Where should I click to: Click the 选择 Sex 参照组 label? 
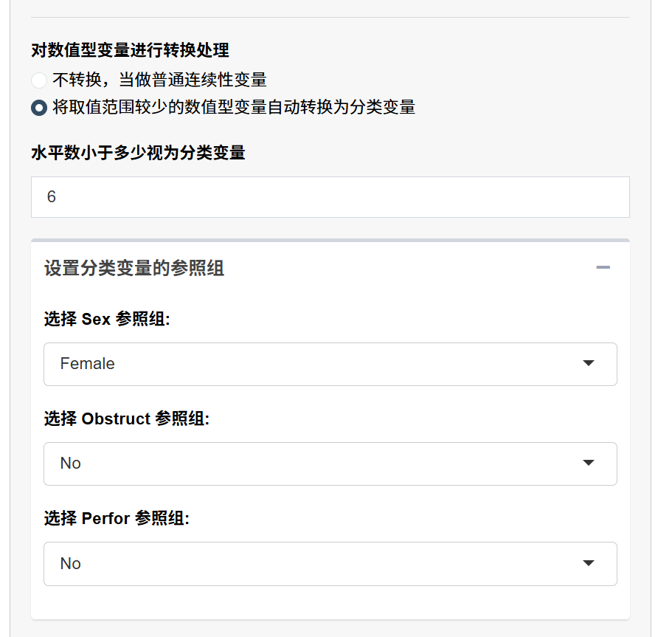[x=107, y=319]
